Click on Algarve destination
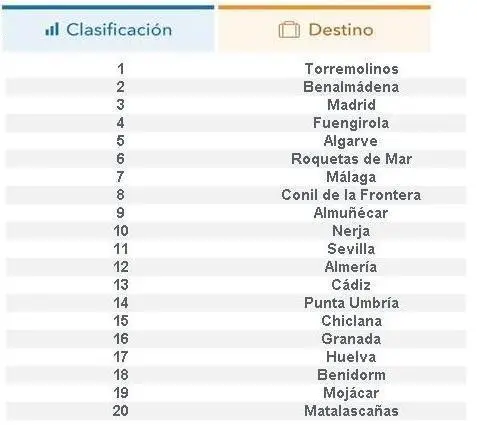The image size is (477, 425). (350, 141)
